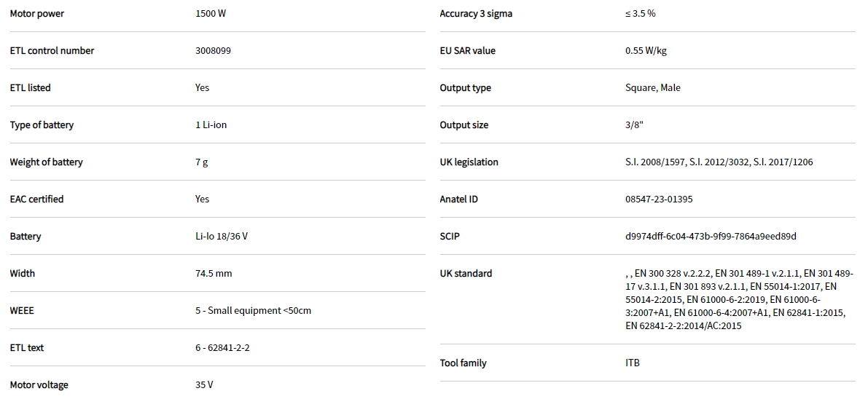Select the EU SAR value 0.55 W/kg
Screen dimensions: 868x399
(x=646, y=51)
